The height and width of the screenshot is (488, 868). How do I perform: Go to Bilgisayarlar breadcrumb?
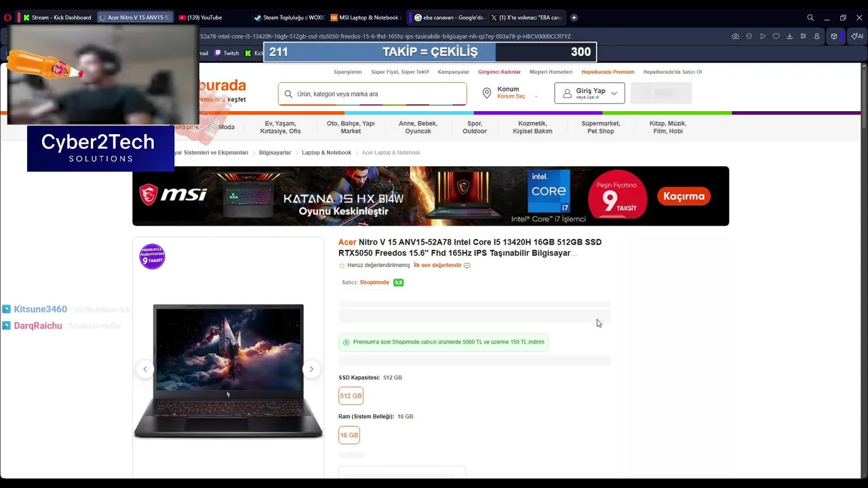click(x=275, y=152)
